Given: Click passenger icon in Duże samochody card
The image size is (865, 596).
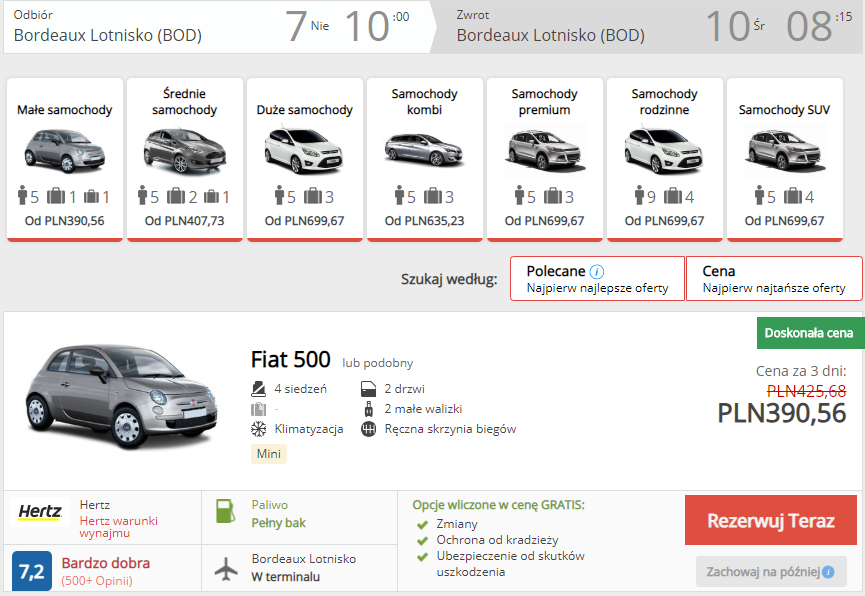Looking at the screenshot, I should point(280,195).
